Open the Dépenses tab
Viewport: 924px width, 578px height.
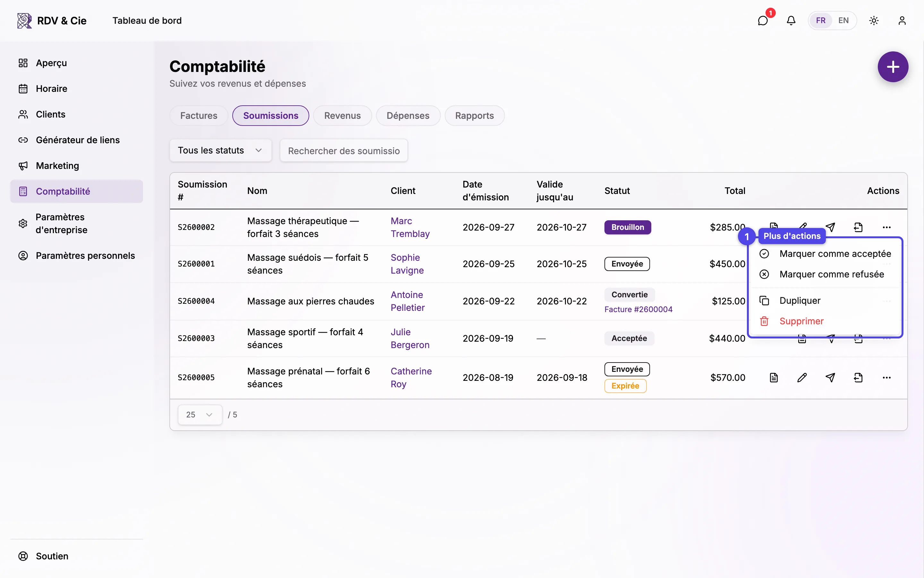point(408,116)
